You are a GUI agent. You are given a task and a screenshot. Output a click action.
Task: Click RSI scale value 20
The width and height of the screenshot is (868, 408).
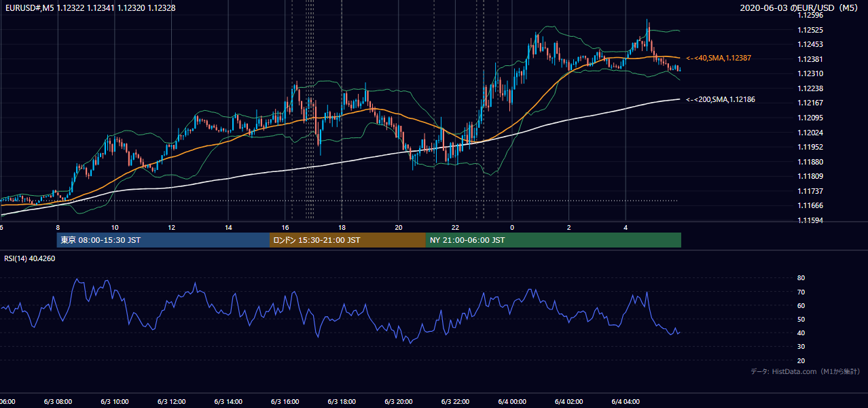pyautogui.click(x=801, y=360)
